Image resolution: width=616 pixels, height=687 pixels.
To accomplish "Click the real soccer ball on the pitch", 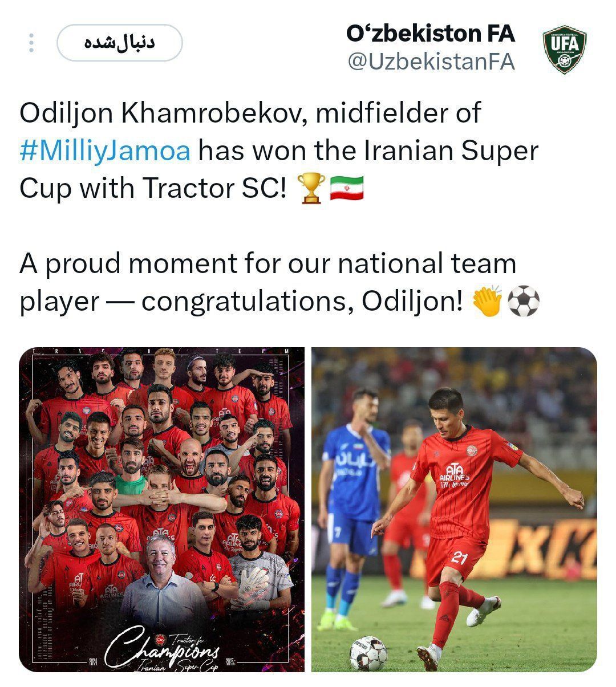I will [368, 652].
